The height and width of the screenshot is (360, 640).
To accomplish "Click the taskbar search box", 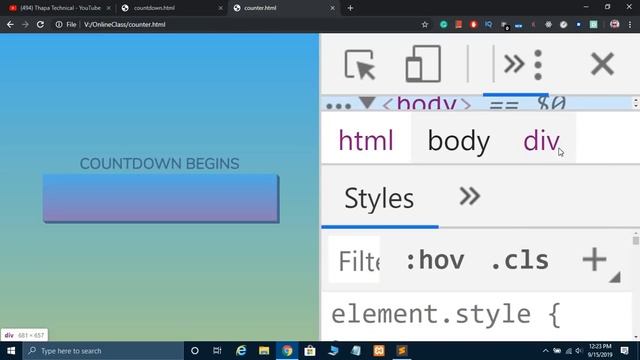I will tap(103, 351).
